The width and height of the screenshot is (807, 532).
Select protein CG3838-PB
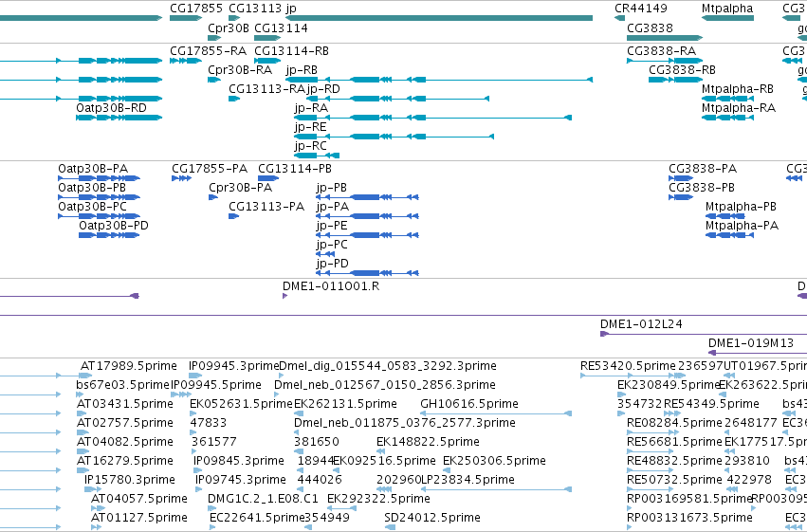tap(681, 197)
